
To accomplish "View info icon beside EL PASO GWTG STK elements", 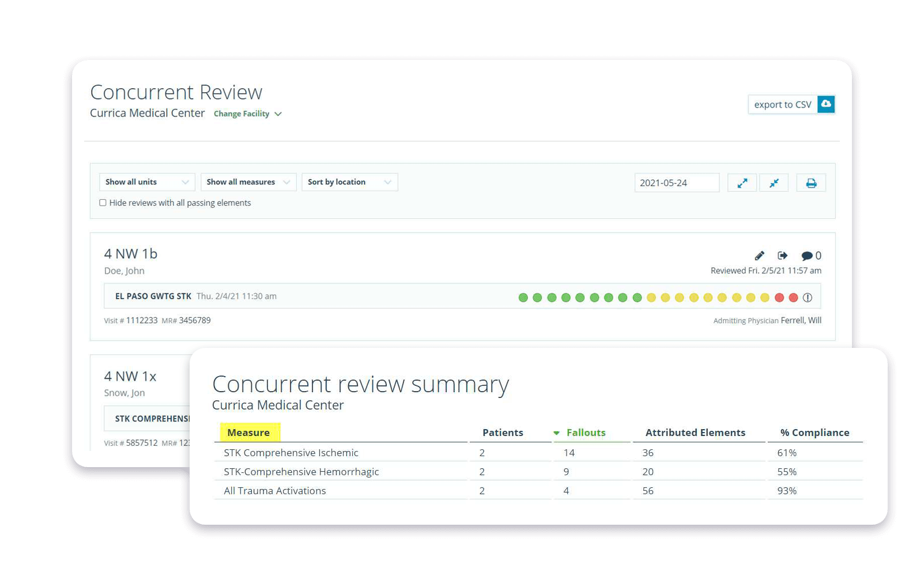I will click(808, 298).
